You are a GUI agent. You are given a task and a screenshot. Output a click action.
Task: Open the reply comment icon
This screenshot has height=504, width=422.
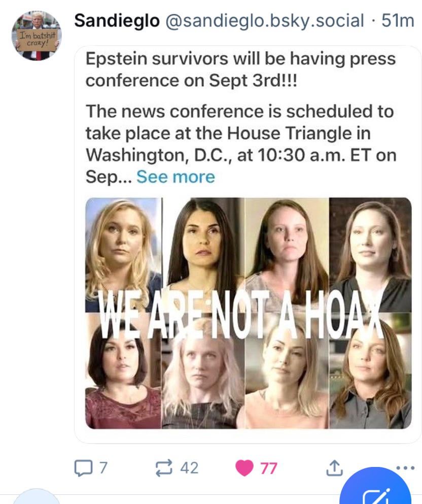coord(83,467)
